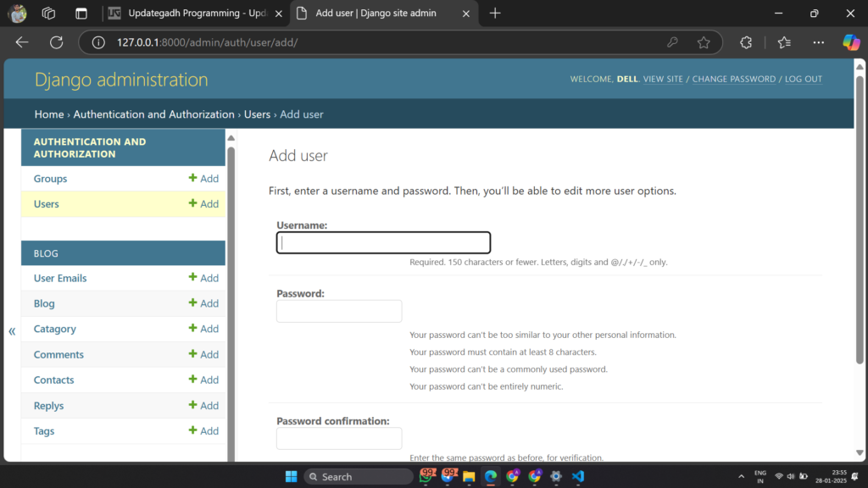
Task: Open Authentication and Authorization sidebar header
Action: pos(90,147)
